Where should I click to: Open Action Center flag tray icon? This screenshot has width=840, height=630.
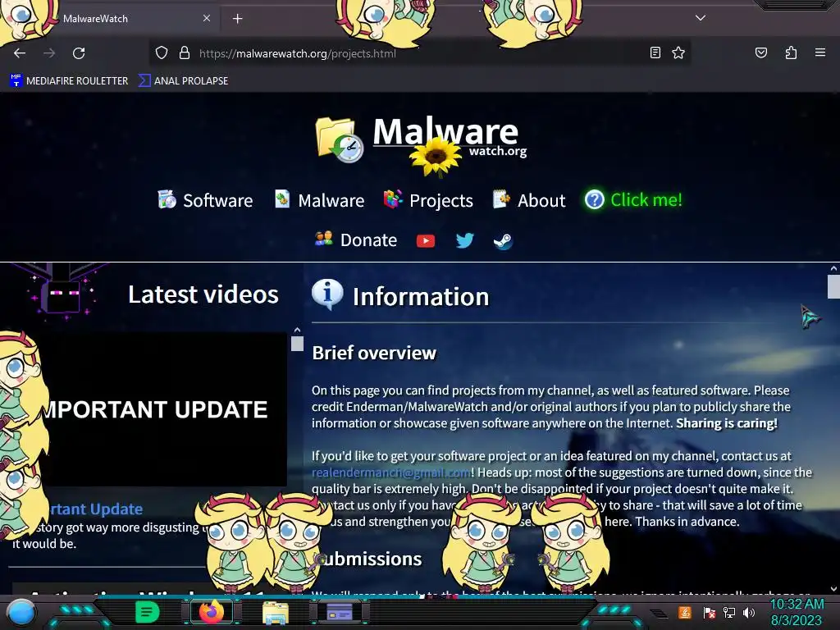(710, 612)
